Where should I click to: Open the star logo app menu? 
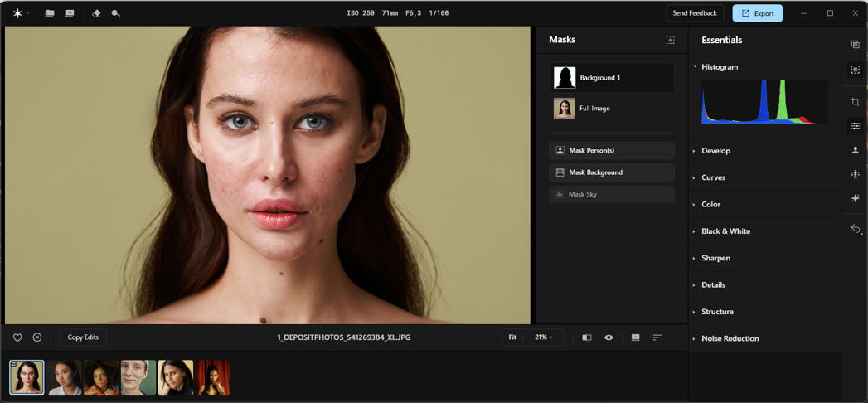(21, 13)
